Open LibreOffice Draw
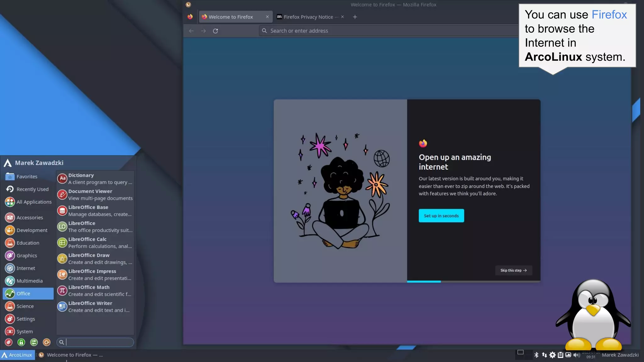The height and width of the screenshot is (362, 644). pos(94,258)
